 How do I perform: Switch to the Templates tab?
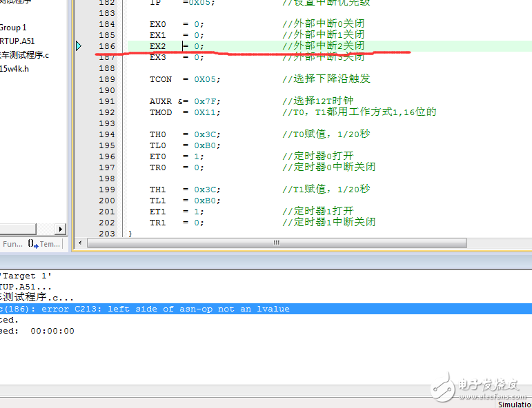coord(44,244)
